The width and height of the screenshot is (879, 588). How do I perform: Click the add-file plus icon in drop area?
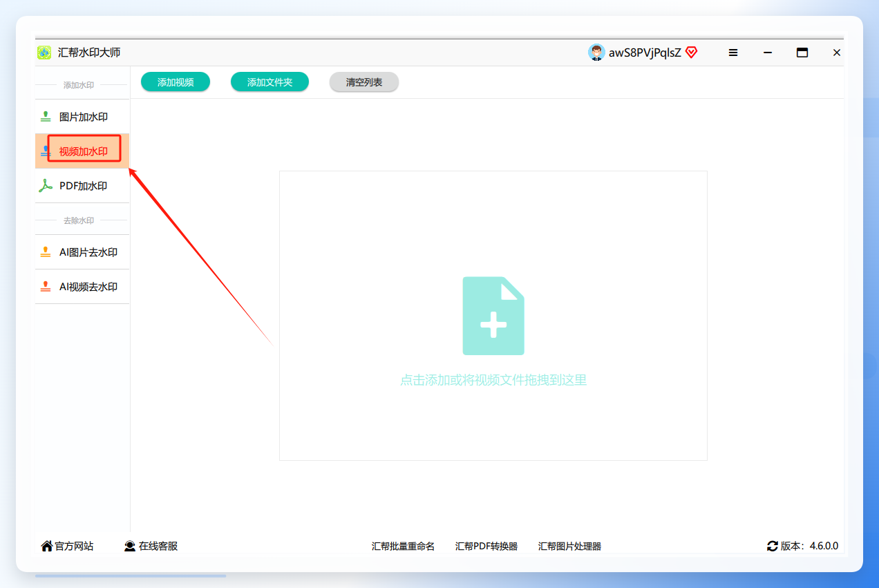(x=493, y=316)
